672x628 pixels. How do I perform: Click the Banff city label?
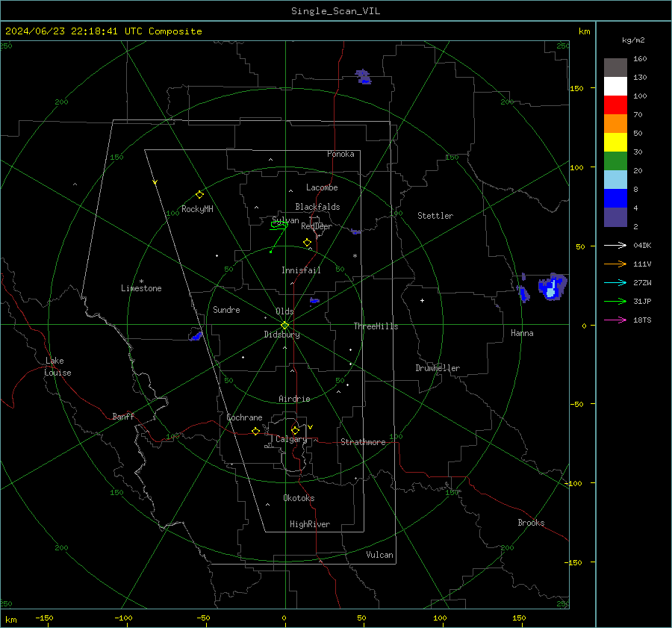[123, 417]
